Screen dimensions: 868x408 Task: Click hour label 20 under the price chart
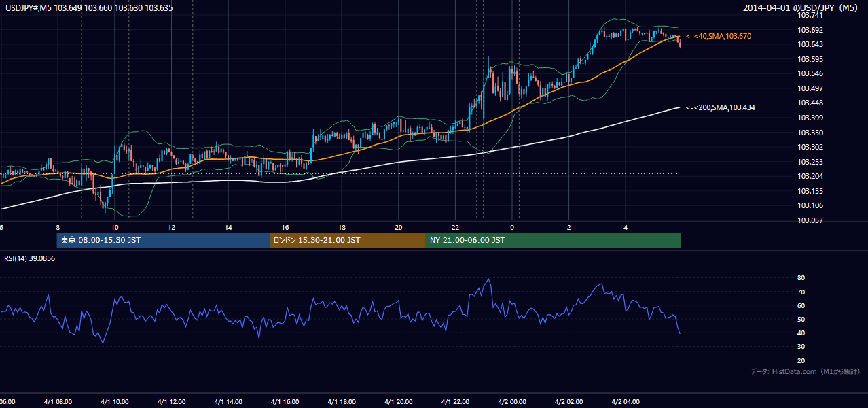[399, 227]
